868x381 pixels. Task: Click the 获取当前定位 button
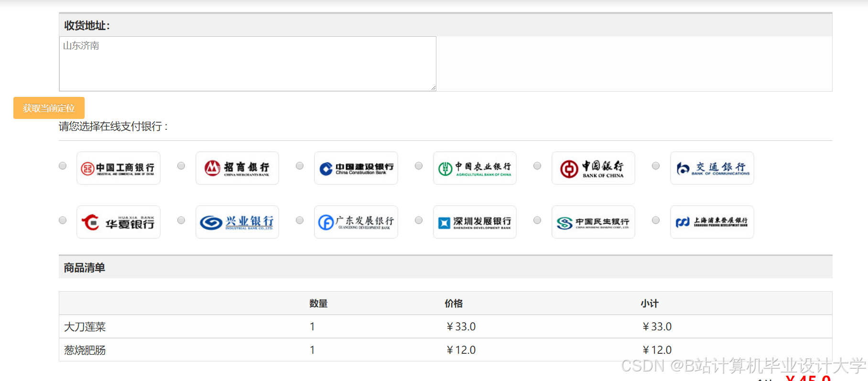pos(49,108)
